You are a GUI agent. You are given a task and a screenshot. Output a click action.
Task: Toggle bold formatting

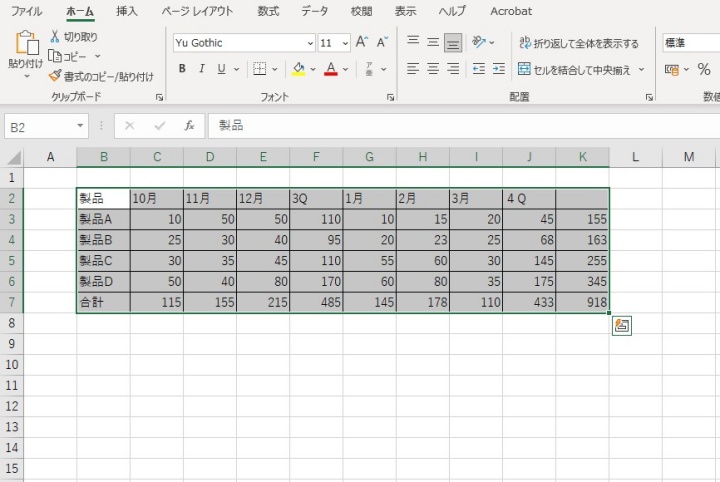pos(182,69)
